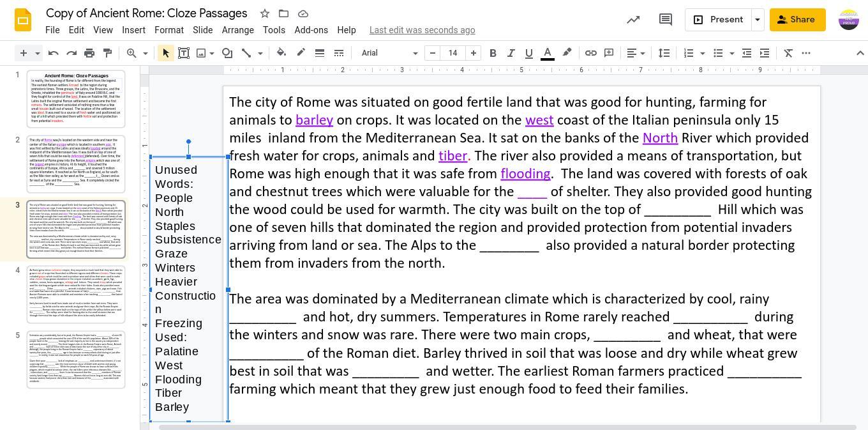Select slide 5 thumbnail in filmstrip
The width and height of the screenshot is (868, 430).
pyautogui.click(x=76, y=360)
